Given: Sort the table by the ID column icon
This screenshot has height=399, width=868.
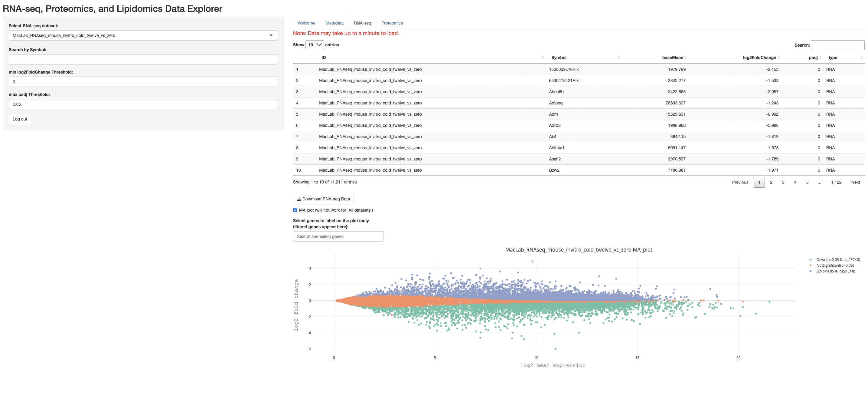Looking at the screenshot, I should click(543, 57).
